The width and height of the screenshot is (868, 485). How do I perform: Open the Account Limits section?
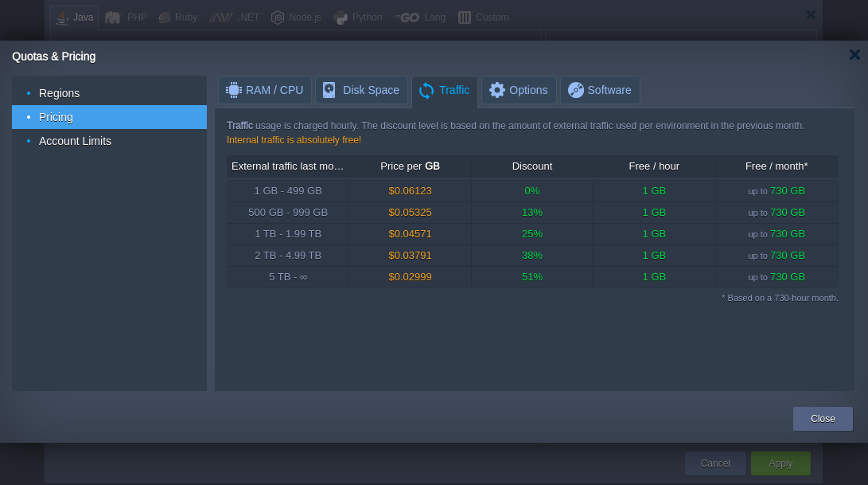tap(75, 141)
